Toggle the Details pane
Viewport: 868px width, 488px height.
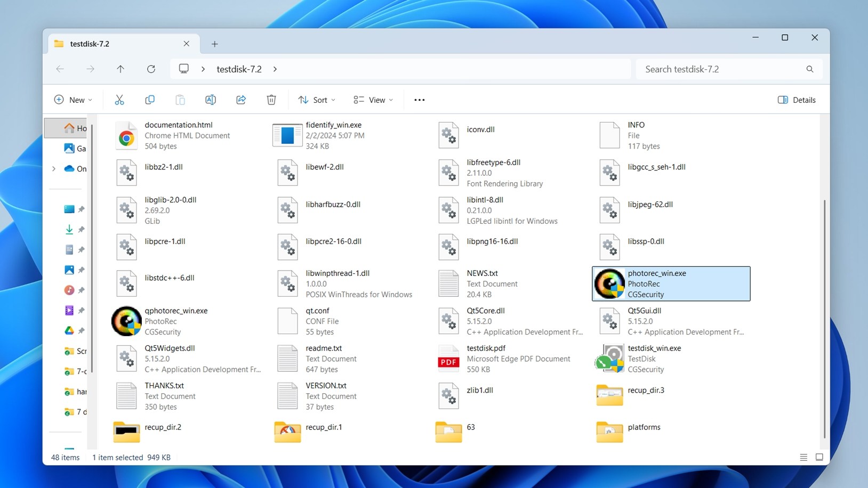coord(797,100)
